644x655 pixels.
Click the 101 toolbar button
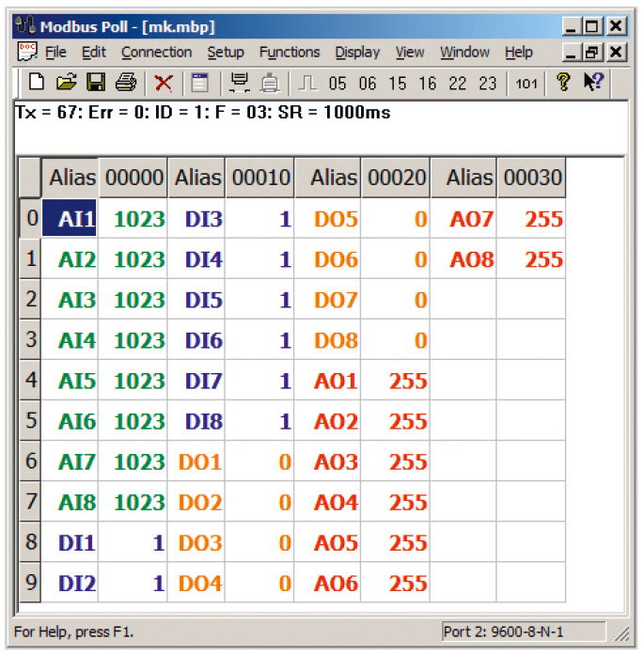click(526, 84)
